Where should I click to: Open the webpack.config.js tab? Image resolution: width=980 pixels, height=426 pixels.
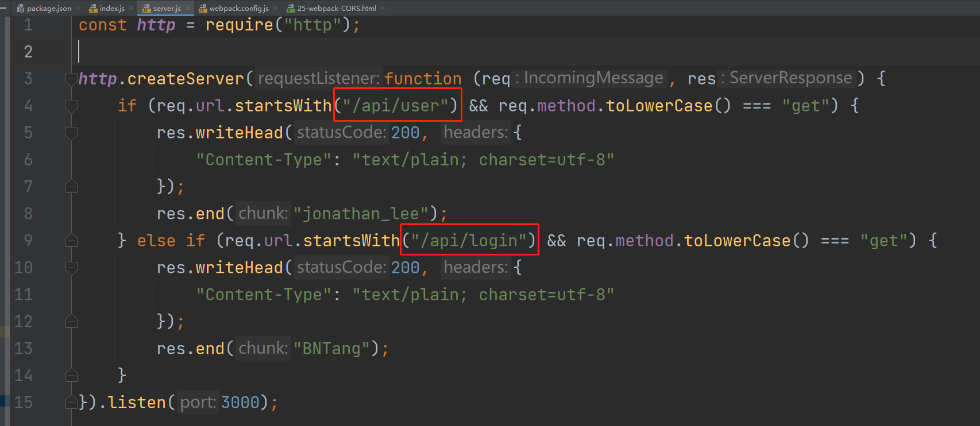239,8
